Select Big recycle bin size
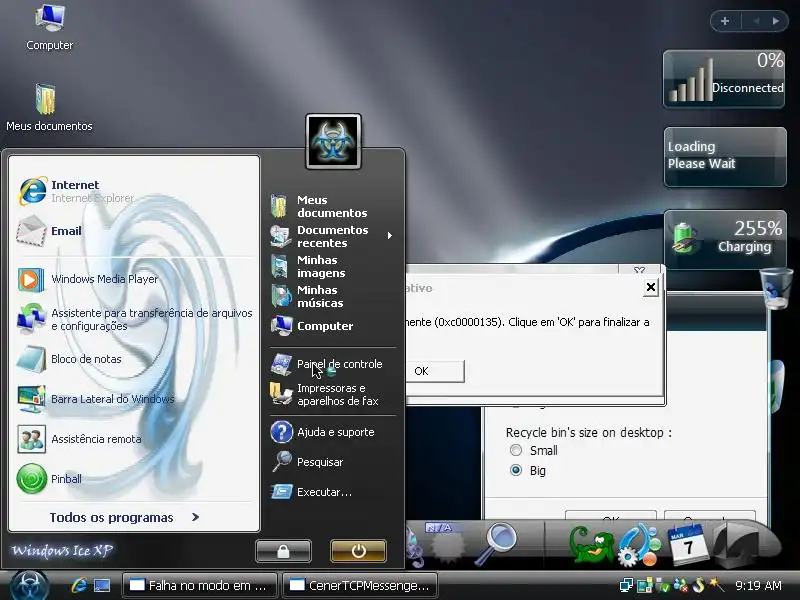The image size is (800, 600). [x=528, y=470]
